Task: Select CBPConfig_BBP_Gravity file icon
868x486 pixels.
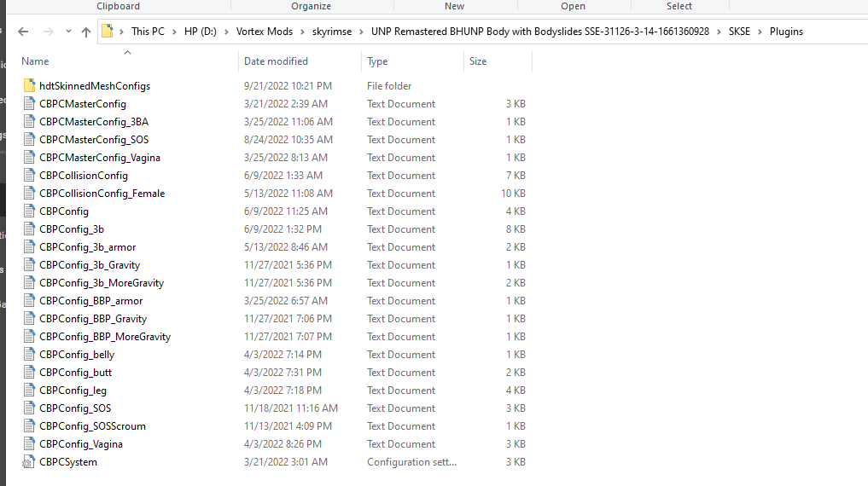Action: [29, 319]
